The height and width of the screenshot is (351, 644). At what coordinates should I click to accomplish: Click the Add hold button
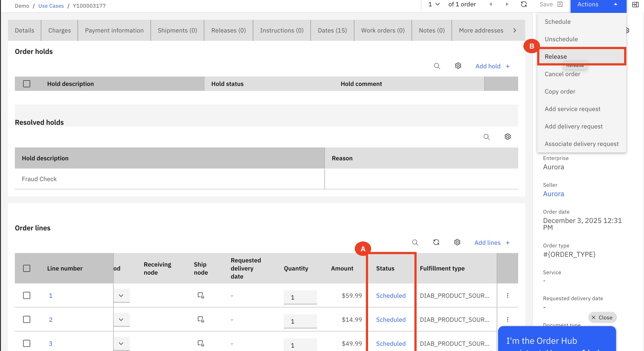point(492,66)
